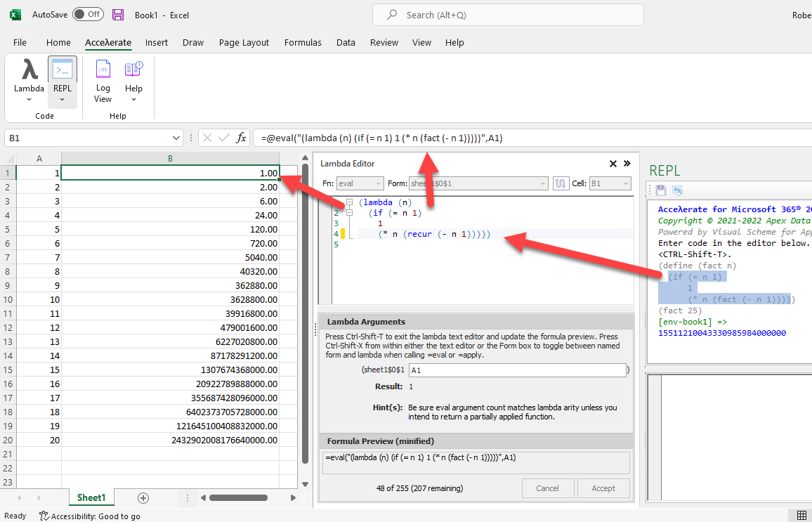Open the Help button dropdown arrow

[x=133, y=100]
